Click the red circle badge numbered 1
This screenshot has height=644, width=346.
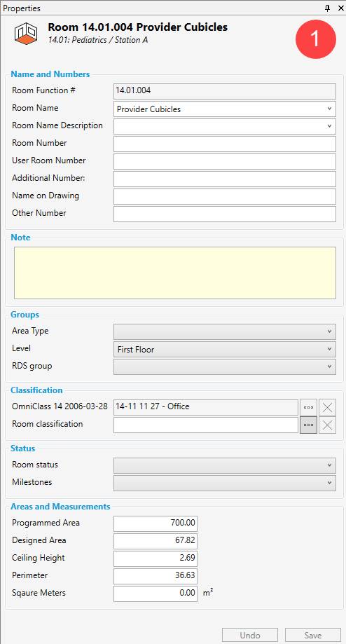316,39
